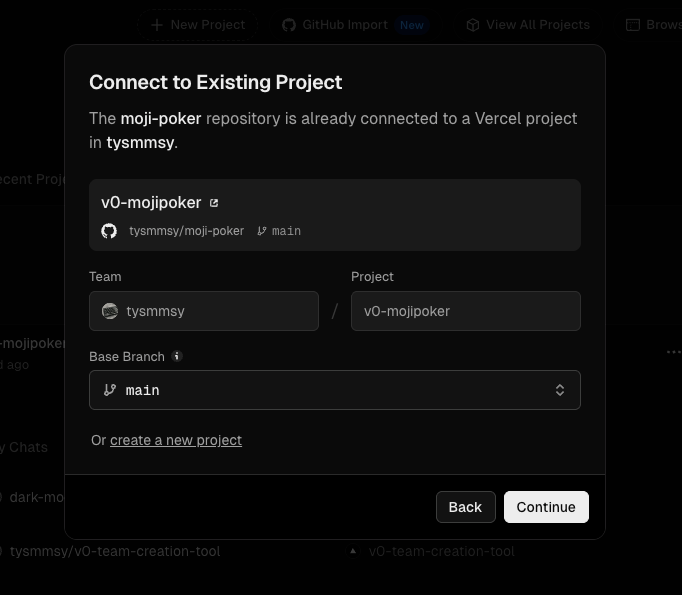This screenshot has height=595, width=682.
Task: Open the Base Branch main dropdown
Action: coord(334,390)
